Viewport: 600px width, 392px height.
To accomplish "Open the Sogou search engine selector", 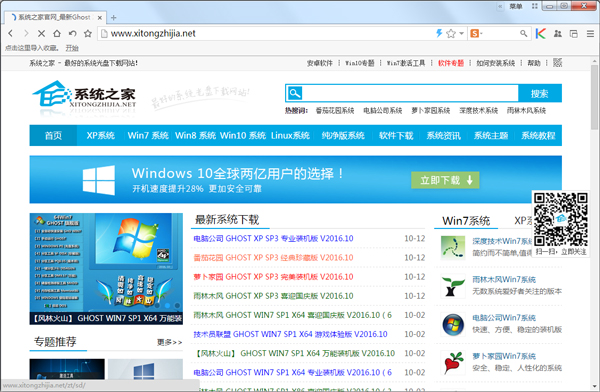I will click(476, 34).
